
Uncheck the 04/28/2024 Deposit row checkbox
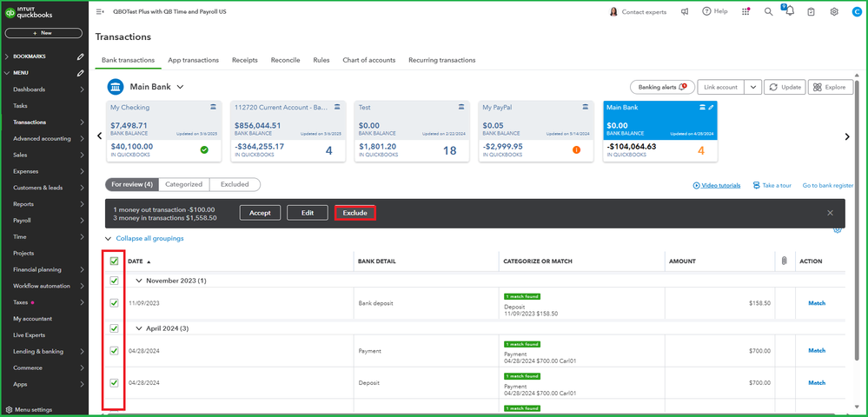tap(115, 382)
